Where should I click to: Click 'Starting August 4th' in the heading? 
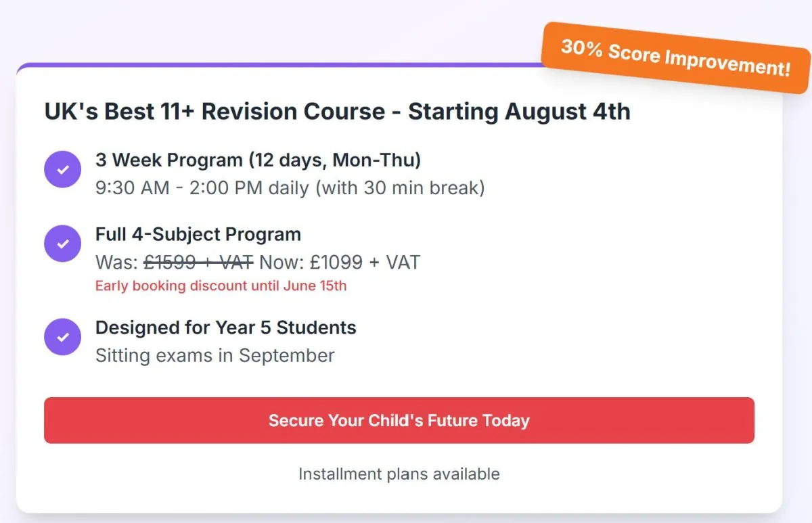point(519,111)
